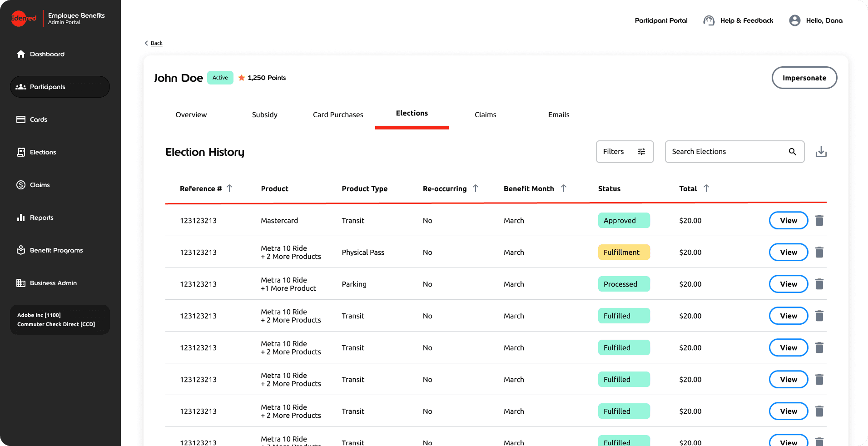Switch to the Emails tab
Screen dimensions: 868x446
(559, 115)
